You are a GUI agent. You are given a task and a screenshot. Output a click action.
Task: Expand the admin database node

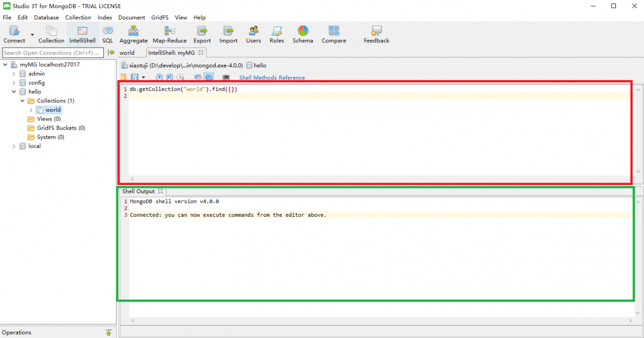(x=14, y=73)
